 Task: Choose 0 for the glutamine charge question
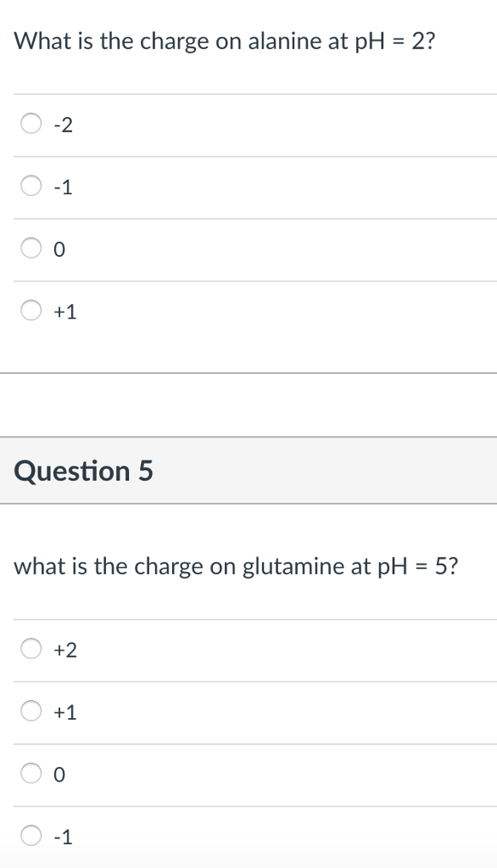click(x=31, y=773)
